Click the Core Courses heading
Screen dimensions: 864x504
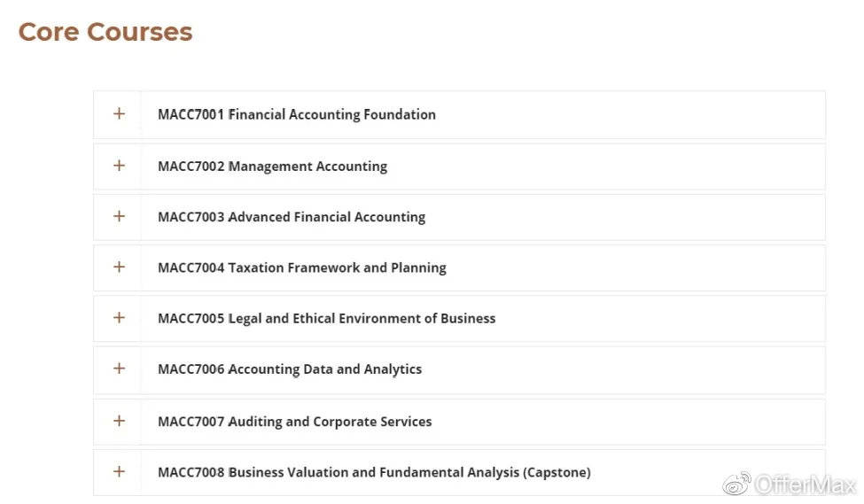[x=105, y=32]
